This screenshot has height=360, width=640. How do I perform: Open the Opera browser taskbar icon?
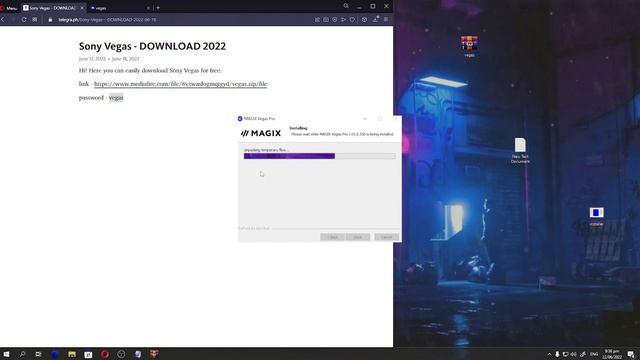[x=105, y=354]
